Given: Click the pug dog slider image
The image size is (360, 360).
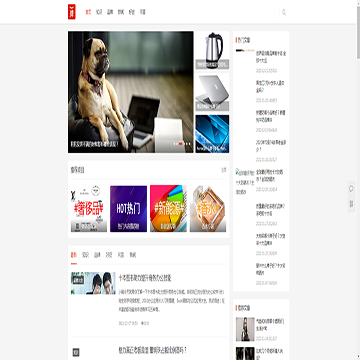Looking at the screenshot, I should [131, 92].
